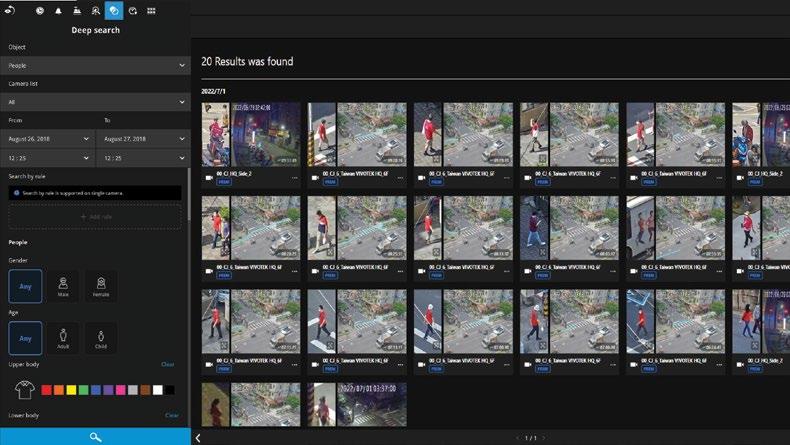
Task: Click the blue magnifier search bar at bottom
Action: click(x=95, y=436)
